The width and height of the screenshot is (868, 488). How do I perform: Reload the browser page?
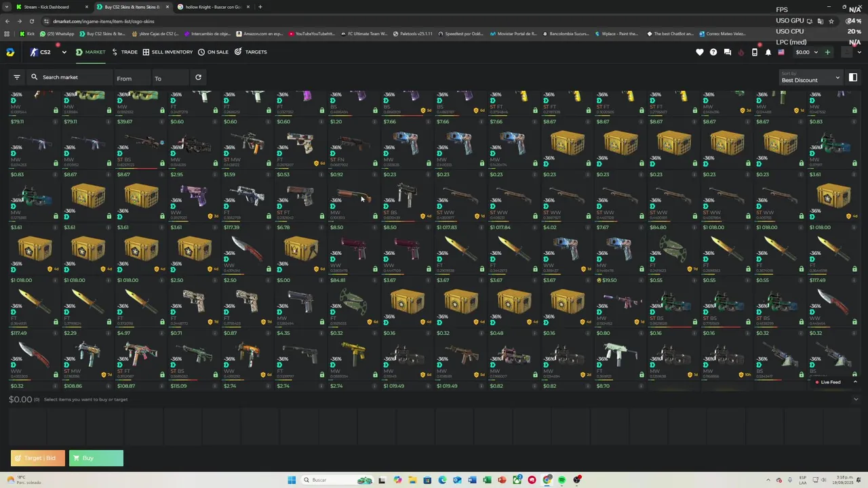(32, 21)
